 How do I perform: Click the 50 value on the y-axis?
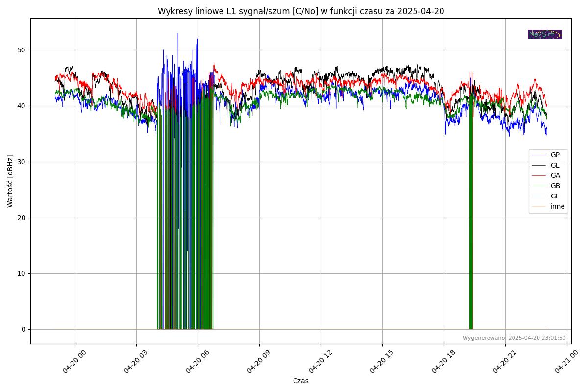21,50
